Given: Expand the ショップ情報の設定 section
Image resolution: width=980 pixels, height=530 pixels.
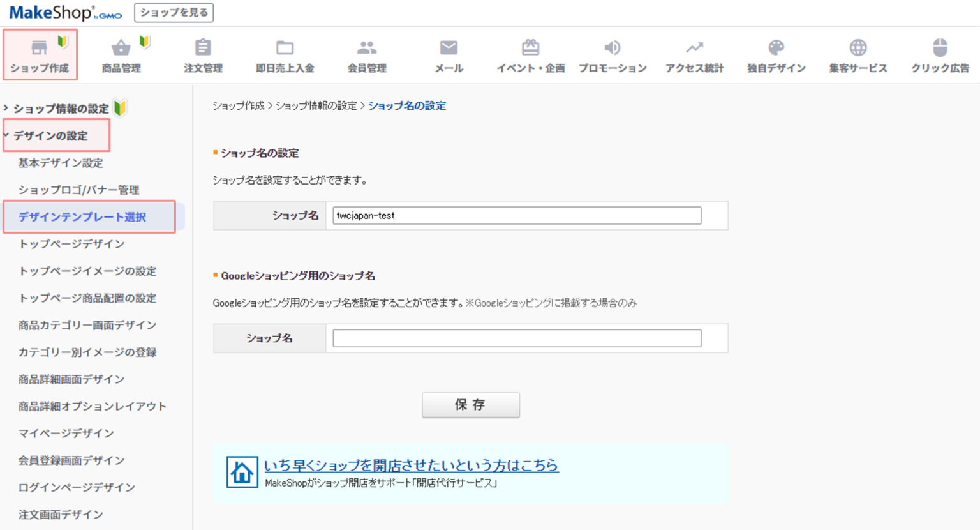Looking at the screenshot, I should [61, 108].
